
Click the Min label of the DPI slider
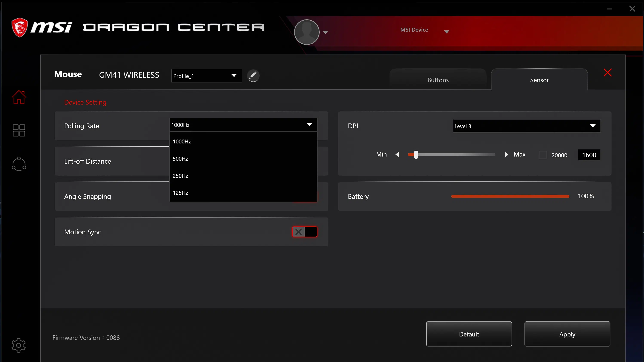[x=381, y=155]
